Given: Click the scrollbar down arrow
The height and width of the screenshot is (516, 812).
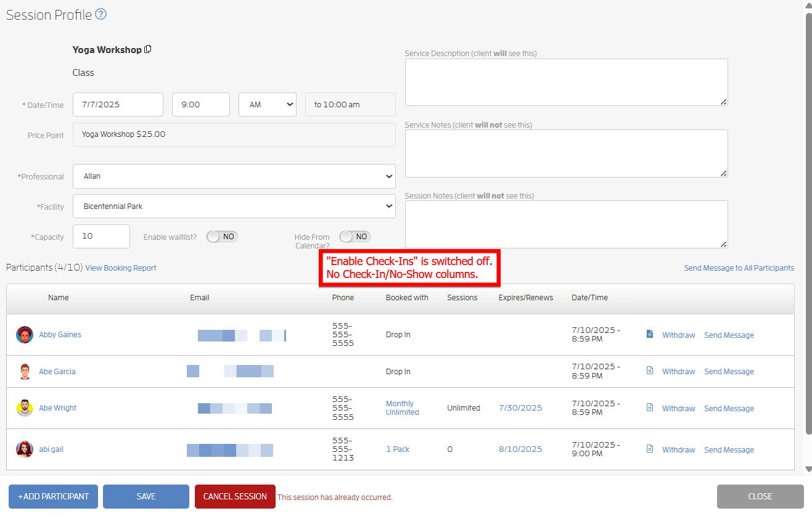Looking at the screenshot, I should 808,469.
